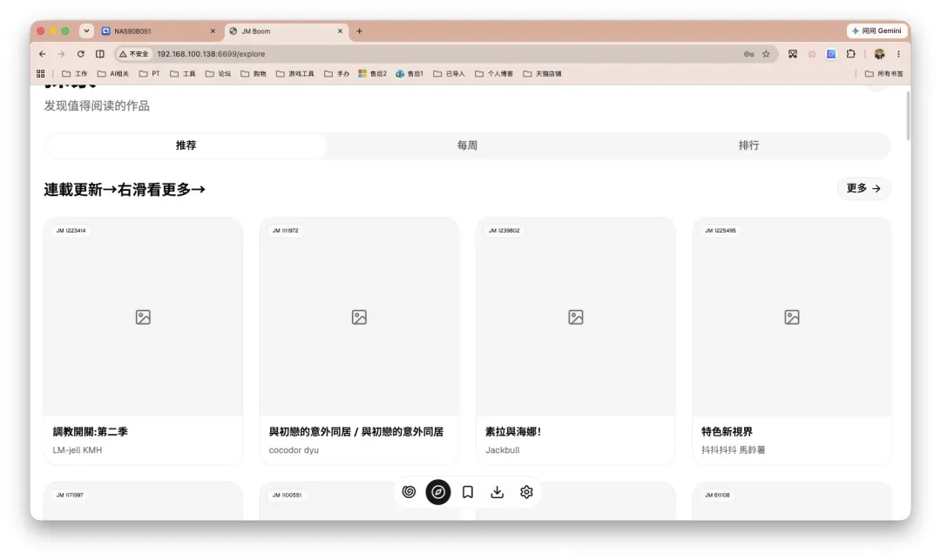Open cover thumbnail of 調教開關:第二季
This screenshot has height=560, width=941.
click(x=143, y=316)
